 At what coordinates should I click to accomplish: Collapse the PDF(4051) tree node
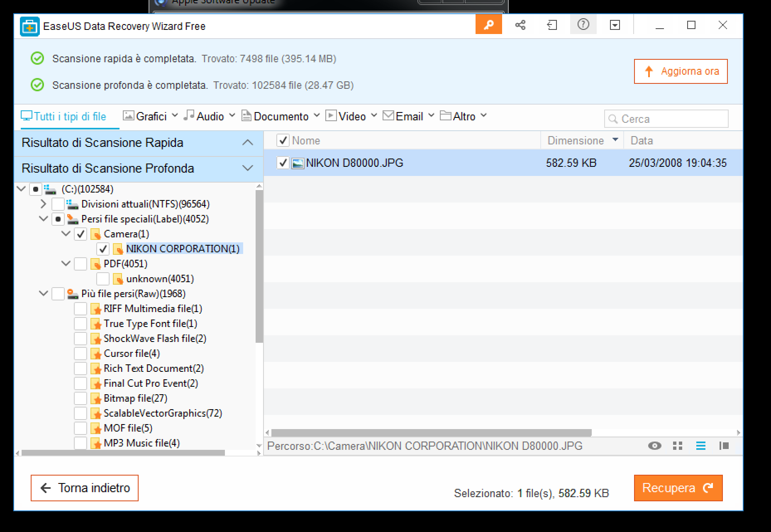click(x=66, y=264)
